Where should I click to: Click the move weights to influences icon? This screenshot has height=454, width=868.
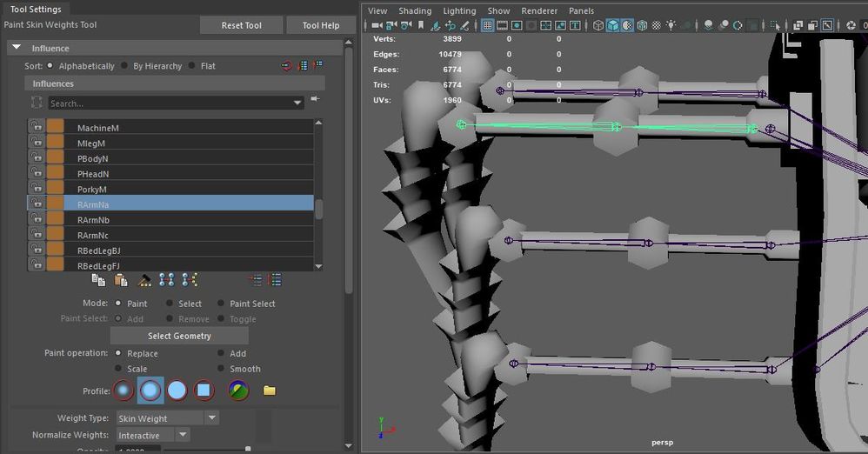click(167, 280)
